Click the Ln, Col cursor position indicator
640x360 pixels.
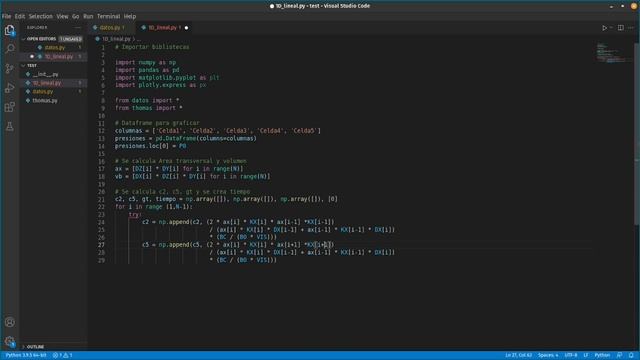coord(518,355)
